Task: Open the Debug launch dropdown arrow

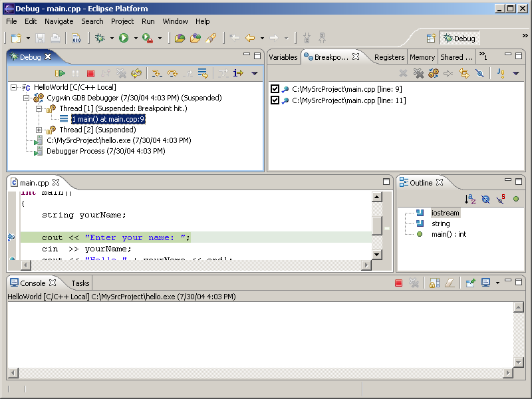Action: [x=112, y=39]
